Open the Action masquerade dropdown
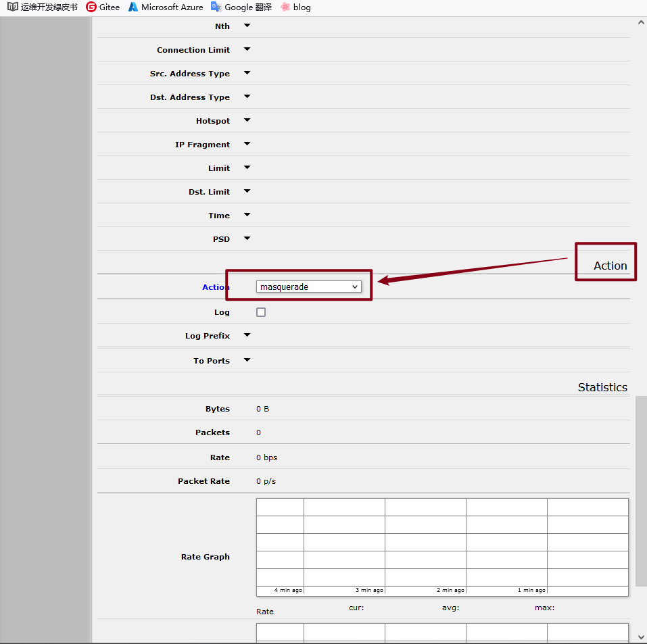647x644 pixels. click(309, 287)
